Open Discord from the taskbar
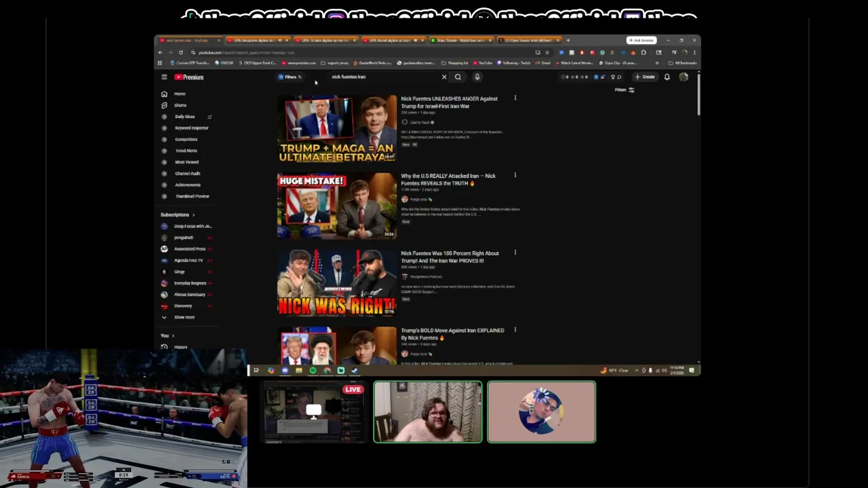Image resolution: width=868 pixels, height=488 pixels. [285, 371]
